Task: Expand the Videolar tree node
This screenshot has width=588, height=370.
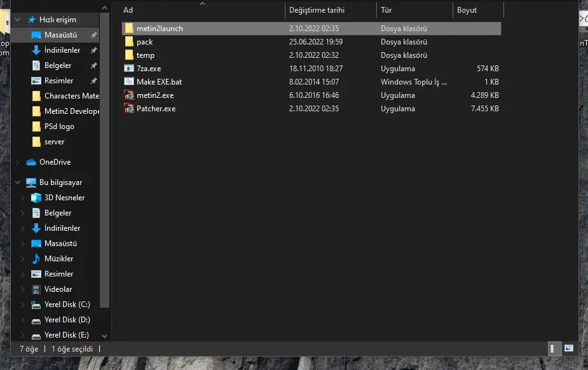Action: click(x=22, y=289)
